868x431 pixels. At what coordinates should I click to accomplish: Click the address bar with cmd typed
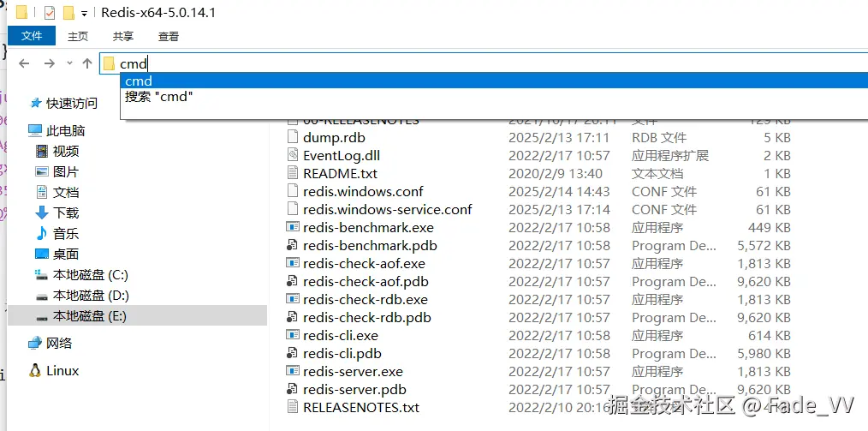pyautogui.click(x=484, y=63)
